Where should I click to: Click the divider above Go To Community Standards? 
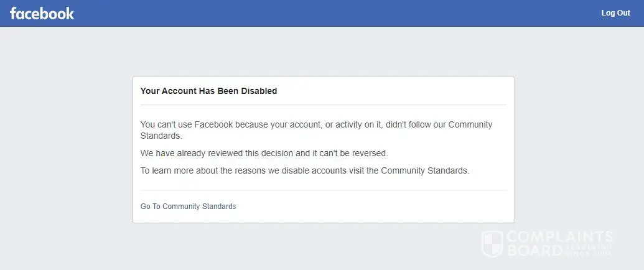click(x=324, y=190)
